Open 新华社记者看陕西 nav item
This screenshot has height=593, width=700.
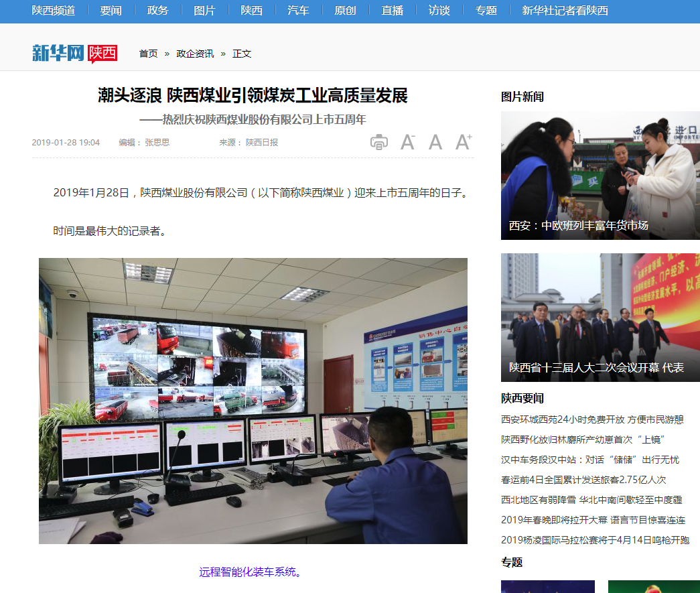tap(565, 10)
